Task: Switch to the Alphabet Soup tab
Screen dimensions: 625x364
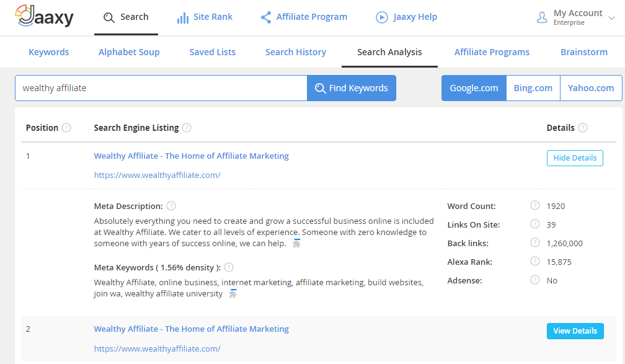Action: pos(129,52)
